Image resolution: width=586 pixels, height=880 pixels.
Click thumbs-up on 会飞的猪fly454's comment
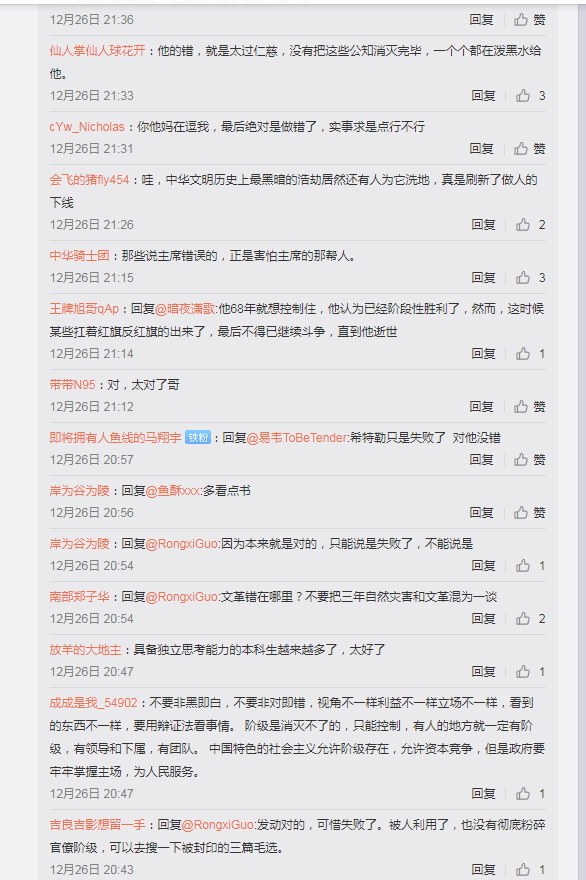pos(530,224)
